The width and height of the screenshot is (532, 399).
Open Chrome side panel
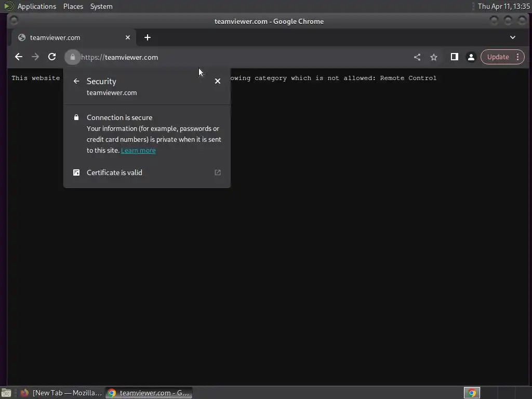(x=454, y=57)
